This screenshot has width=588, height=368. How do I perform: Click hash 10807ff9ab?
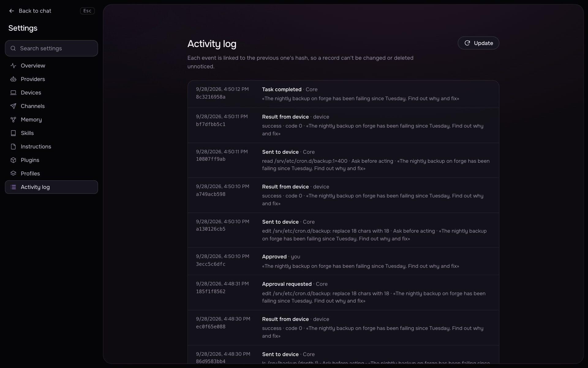(x=211, y=159)
